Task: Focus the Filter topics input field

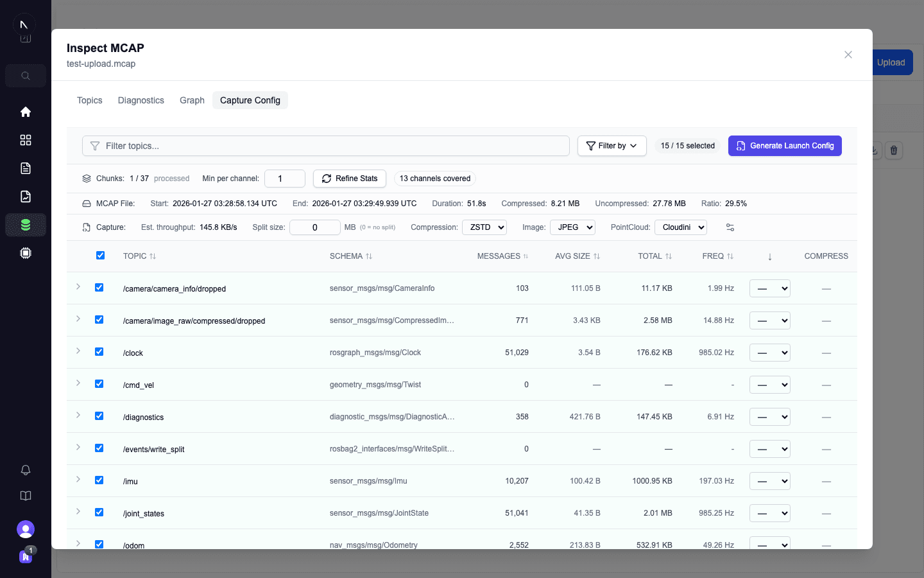Action: pos(326,146)
